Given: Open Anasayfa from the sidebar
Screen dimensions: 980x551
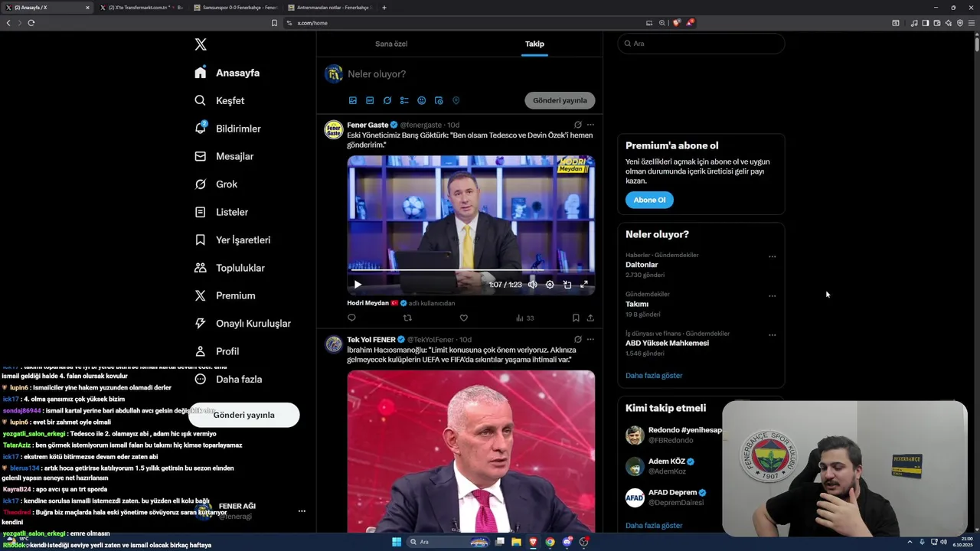Looking at the screenshot, I should [227, 73].
